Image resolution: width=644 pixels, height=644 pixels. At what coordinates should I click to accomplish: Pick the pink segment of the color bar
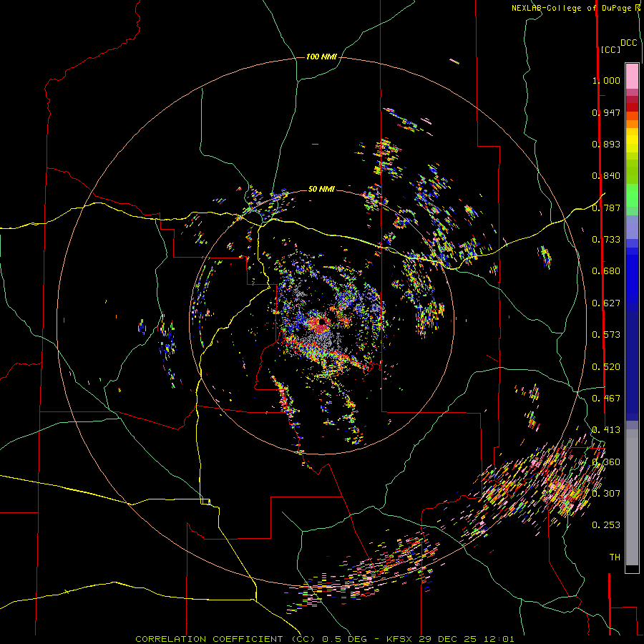(x=632, y=77)
